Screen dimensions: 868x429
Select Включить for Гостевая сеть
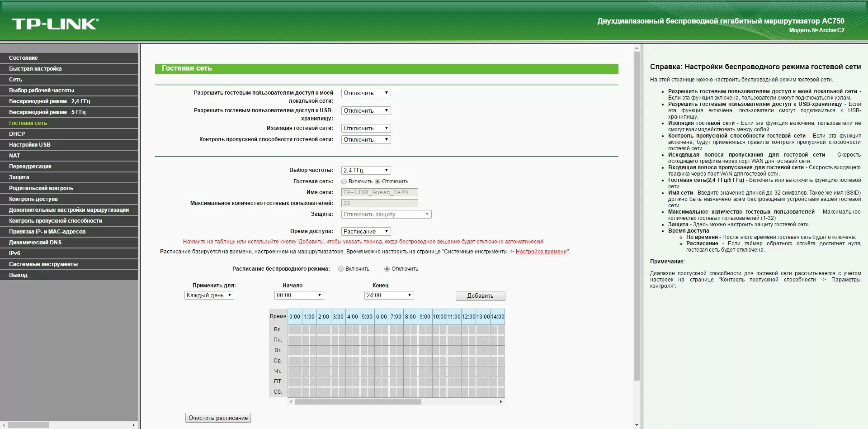coord(344,181)
